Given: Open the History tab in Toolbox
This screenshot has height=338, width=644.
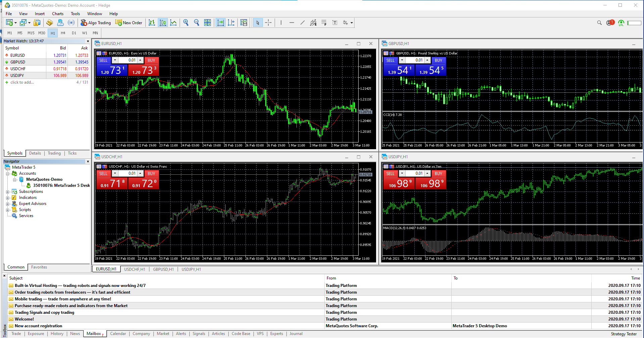Looking at the screenshot, I should 57,334.
